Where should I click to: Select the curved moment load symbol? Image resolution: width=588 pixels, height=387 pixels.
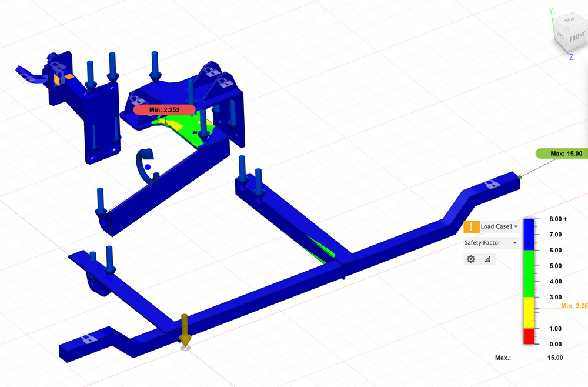[x=147, y=166]
